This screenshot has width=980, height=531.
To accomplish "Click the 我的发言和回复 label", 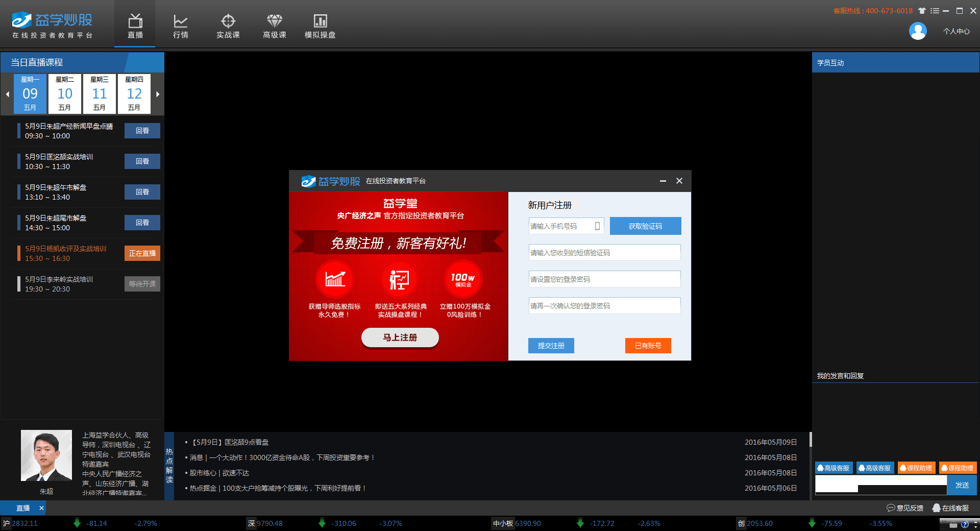I will [x=840, y=376].
